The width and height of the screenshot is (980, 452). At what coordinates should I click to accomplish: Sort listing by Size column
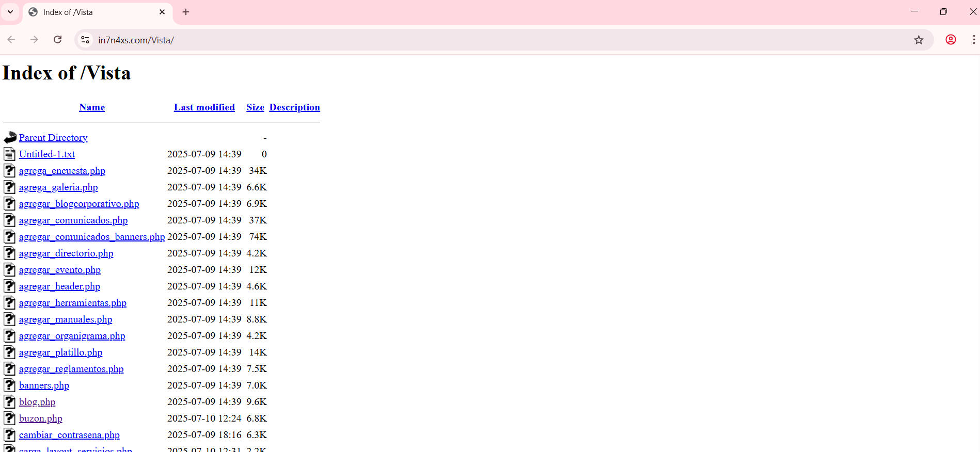(255, 107)
